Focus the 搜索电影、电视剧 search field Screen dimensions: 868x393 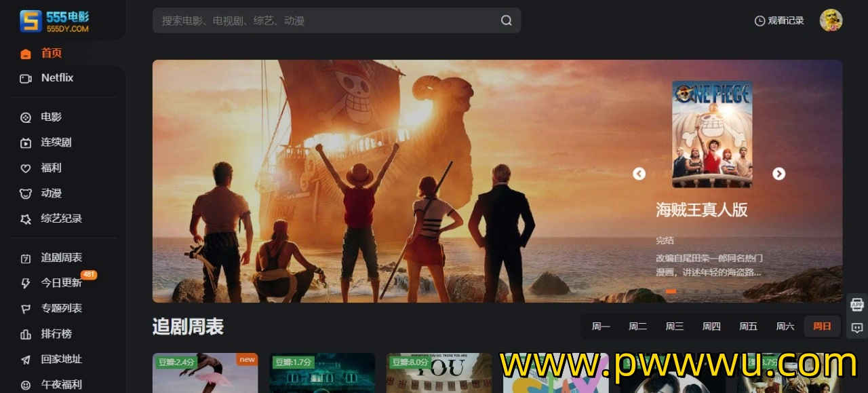coord(336,20)
